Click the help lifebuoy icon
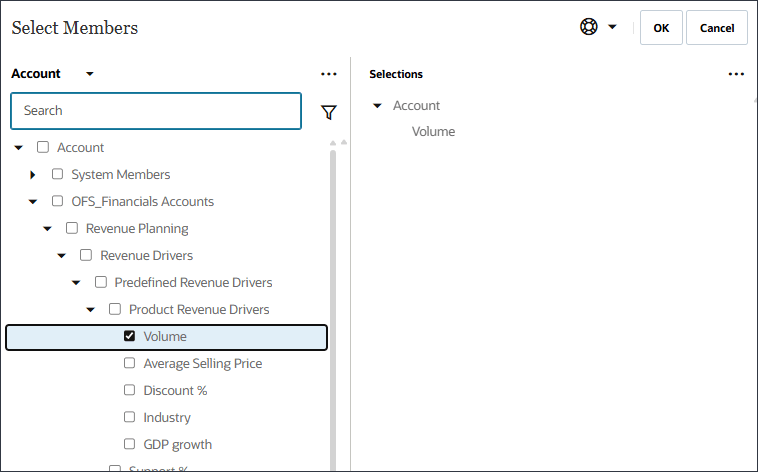Image resolution: width=758 pixels, height=472 pixels. tap(589, 27)
